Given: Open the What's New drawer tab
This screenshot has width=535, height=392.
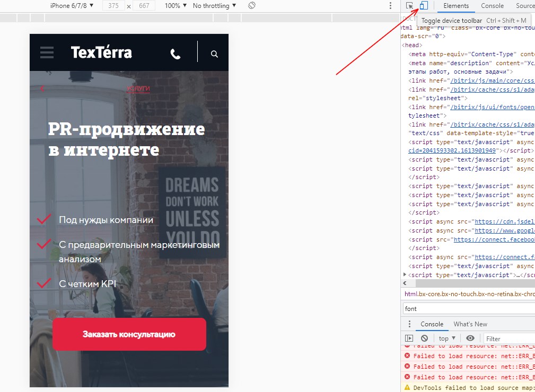Looking at the screenshot, I should click(470, 324).
